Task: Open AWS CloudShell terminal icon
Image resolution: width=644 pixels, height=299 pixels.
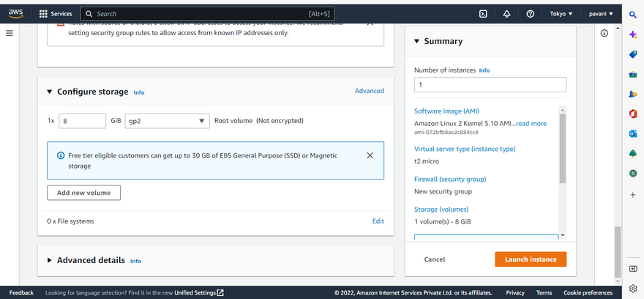Action: (483, 14)
